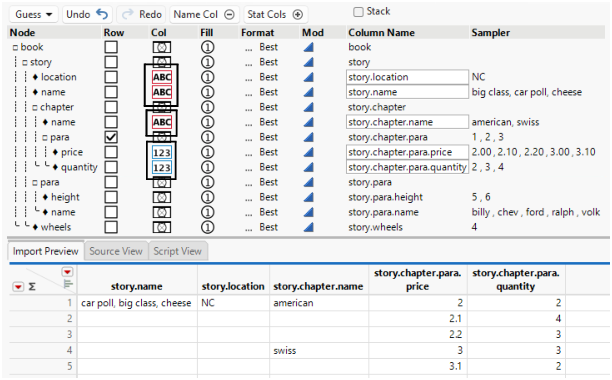Enable the Stack checkbox
Viewport: 612px width, 380px height.
358,12
